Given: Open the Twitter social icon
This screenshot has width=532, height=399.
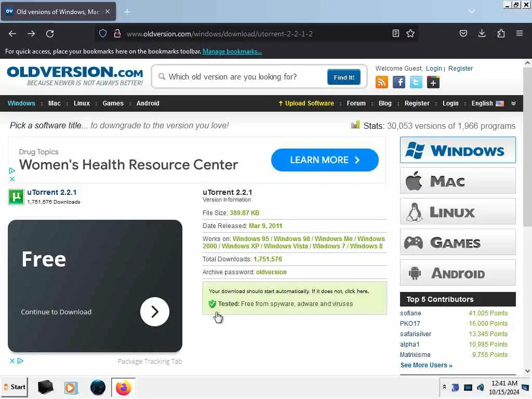Looking at the screenshot, I should (x=416, y=82).
